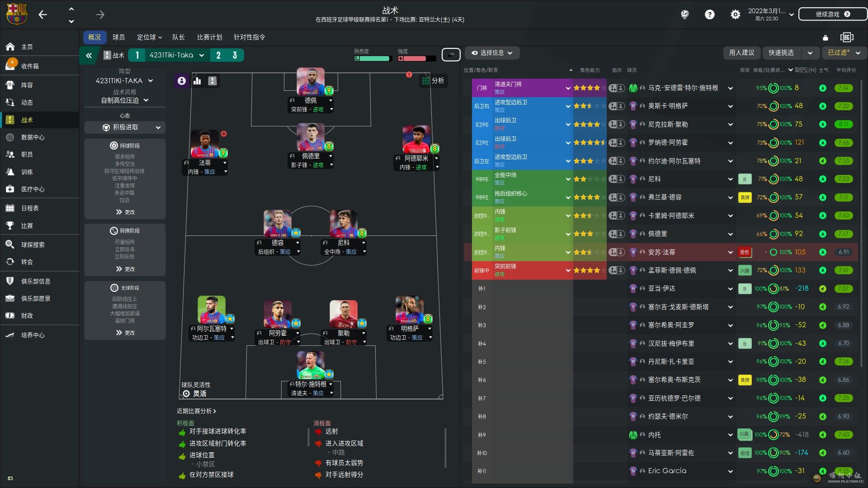Viewport: 868px width, 488px height.
Task: Open 定位球 set pieces tab
Action: (149, 38)
